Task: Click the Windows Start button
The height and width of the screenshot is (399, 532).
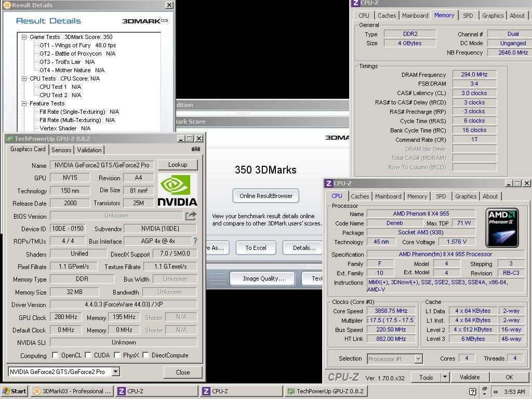Action: coord(14,391)
